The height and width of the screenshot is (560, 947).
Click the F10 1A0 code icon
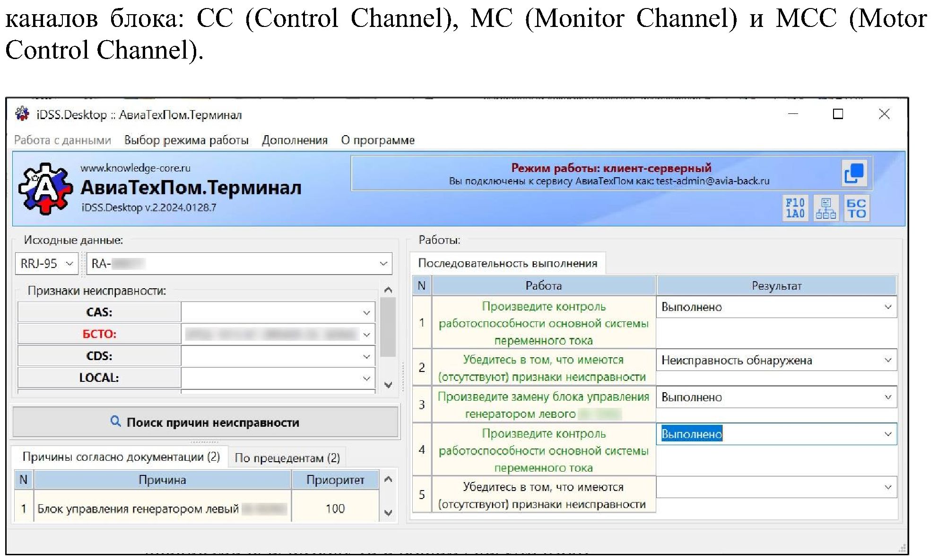point(795,208)
